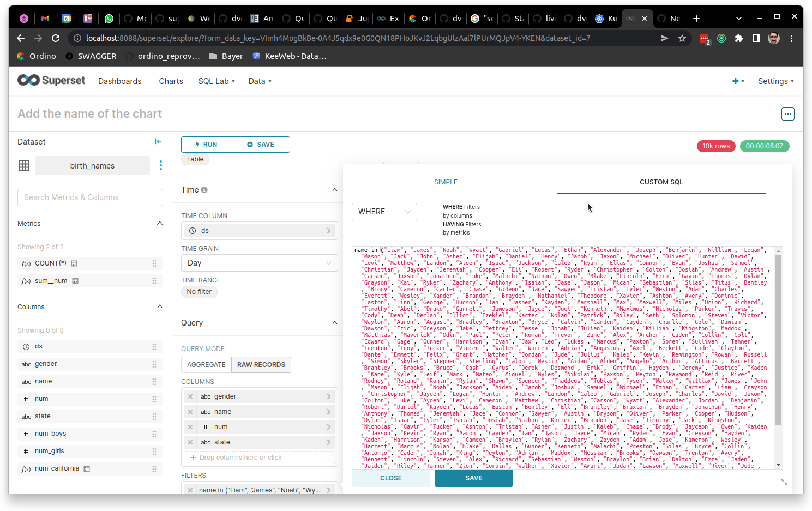Remove the name in filter with its X
812x511 pixels.
pyautogui.click(x=190, y=490)
